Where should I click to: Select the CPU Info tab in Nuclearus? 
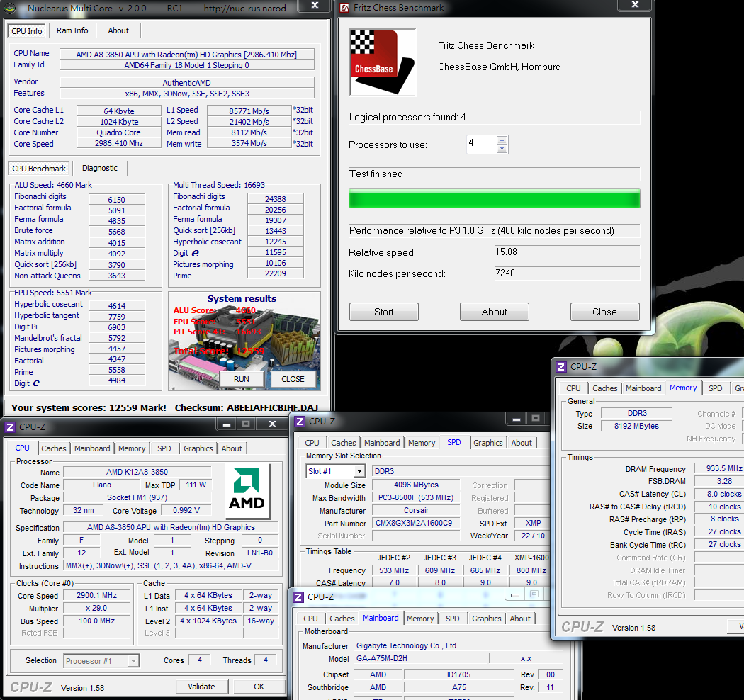[x=27, y=31]
